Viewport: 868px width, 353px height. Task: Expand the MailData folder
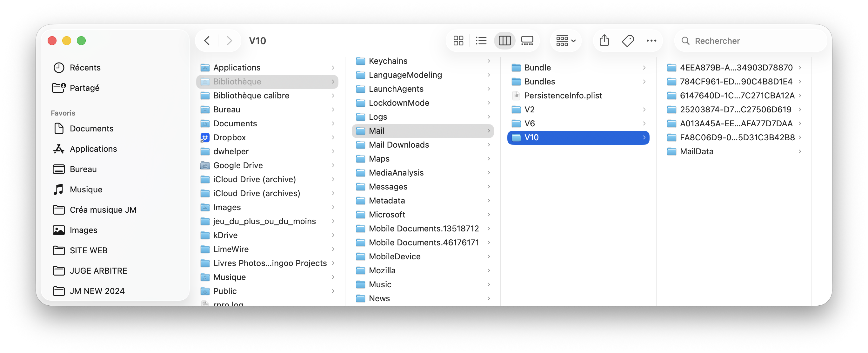coord(696,151)
